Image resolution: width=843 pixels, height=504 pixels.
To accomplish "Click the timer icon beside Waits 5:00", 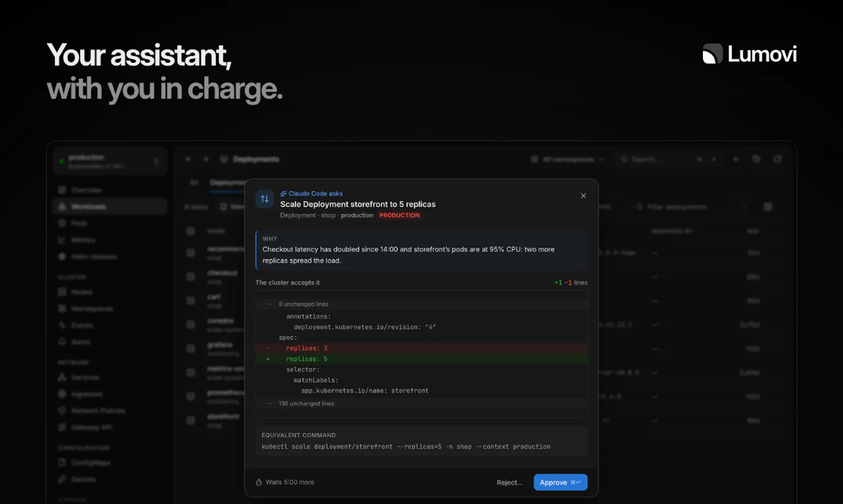I will coord(259,482).
